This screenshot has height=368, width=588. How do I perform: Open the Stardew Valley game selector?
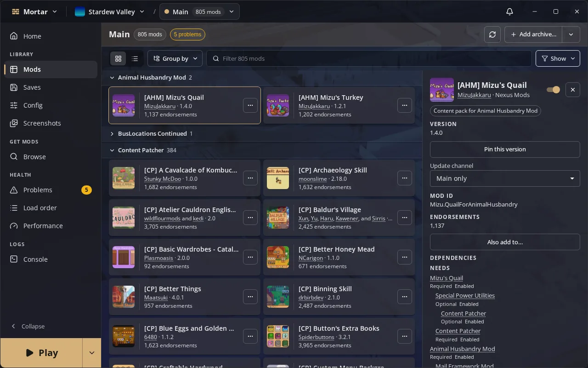point(110,11)
